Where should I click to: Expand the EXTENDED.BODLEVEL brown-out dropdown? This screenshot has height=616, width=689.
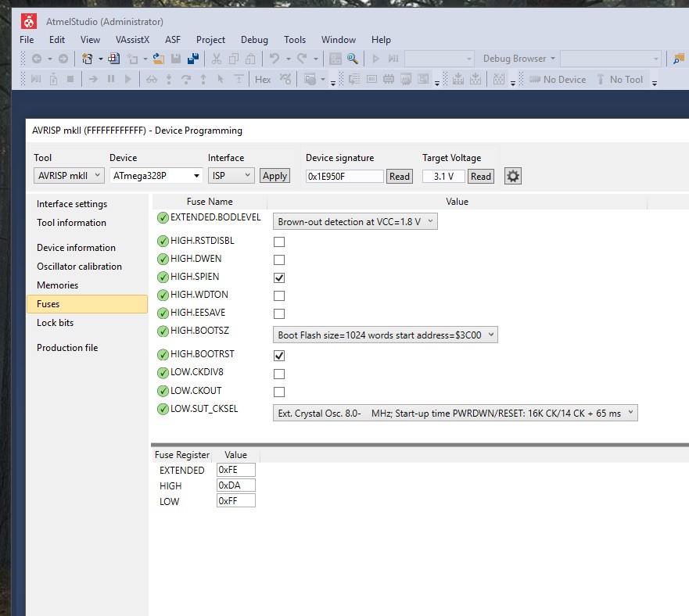[x=355, y=221]
